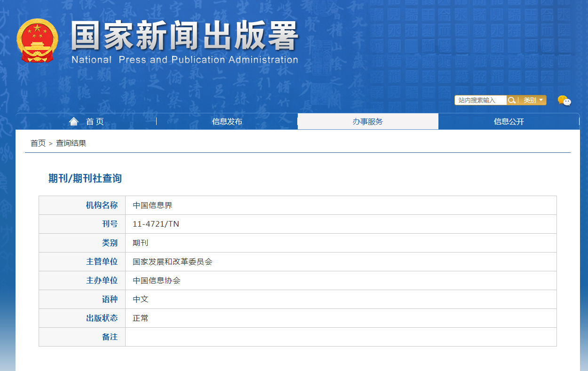The height and width of the screenshot is (371, 588).
Task: Click the 首页 breadcrumb link
Action: pyautogui.click(x=38, y=143)
